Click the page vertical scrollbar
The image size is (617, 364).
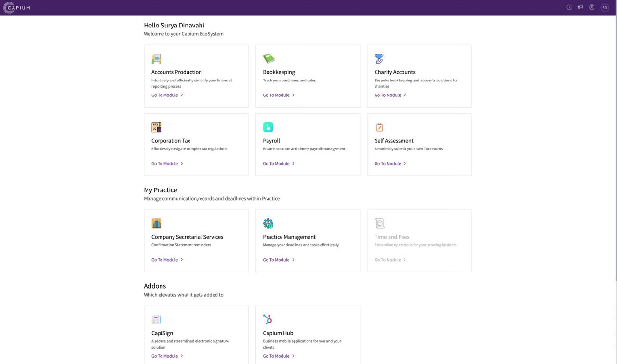point(615,148)
